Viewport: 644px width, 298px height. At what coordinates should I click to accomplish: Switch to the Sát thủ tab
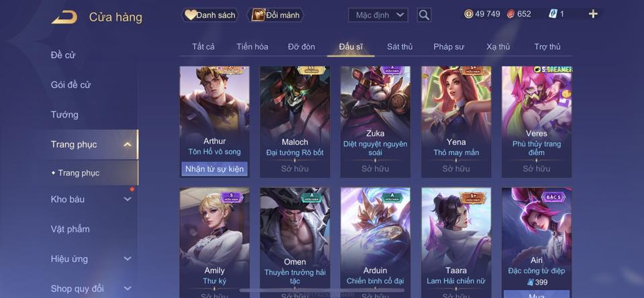(x=400, y=47)
